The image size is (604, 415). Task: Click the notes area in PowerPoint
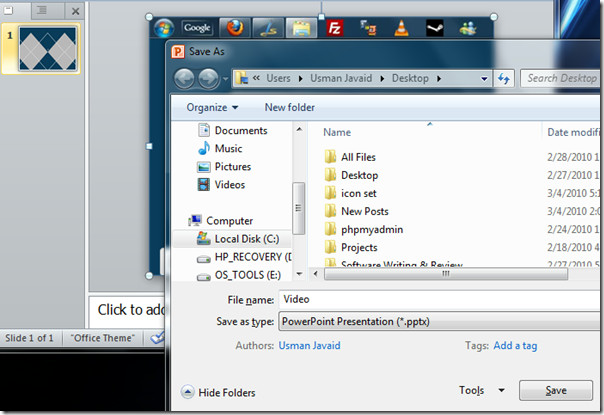click(x=128, y=311)
